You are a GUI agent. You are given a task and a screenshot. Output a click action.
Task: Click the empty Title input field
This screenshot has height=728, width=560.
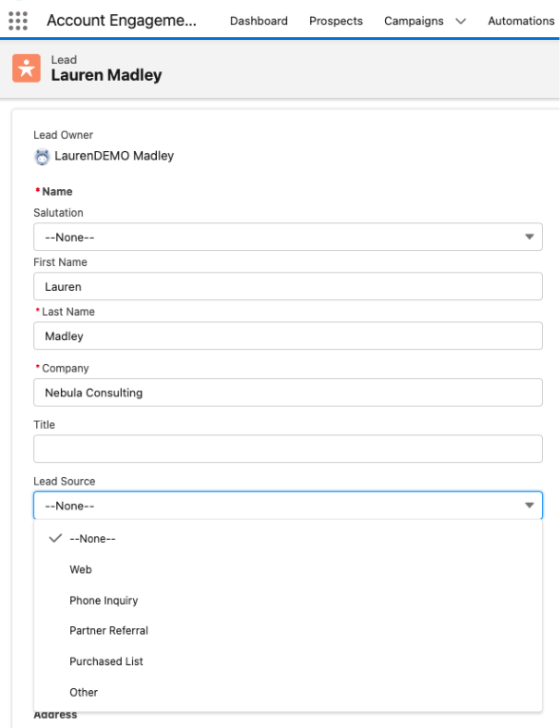click(x=288, y=449)
